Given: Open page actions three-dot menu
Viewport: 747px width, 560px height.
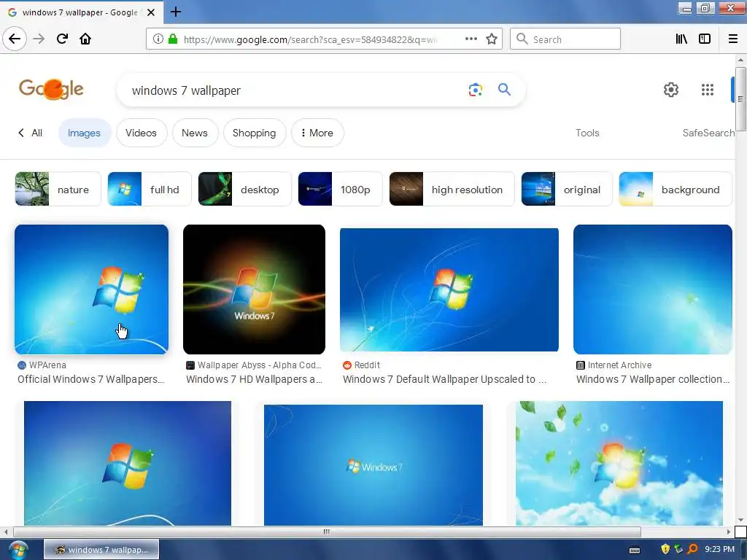Looking at the screenshot, I should click(471, 39).
